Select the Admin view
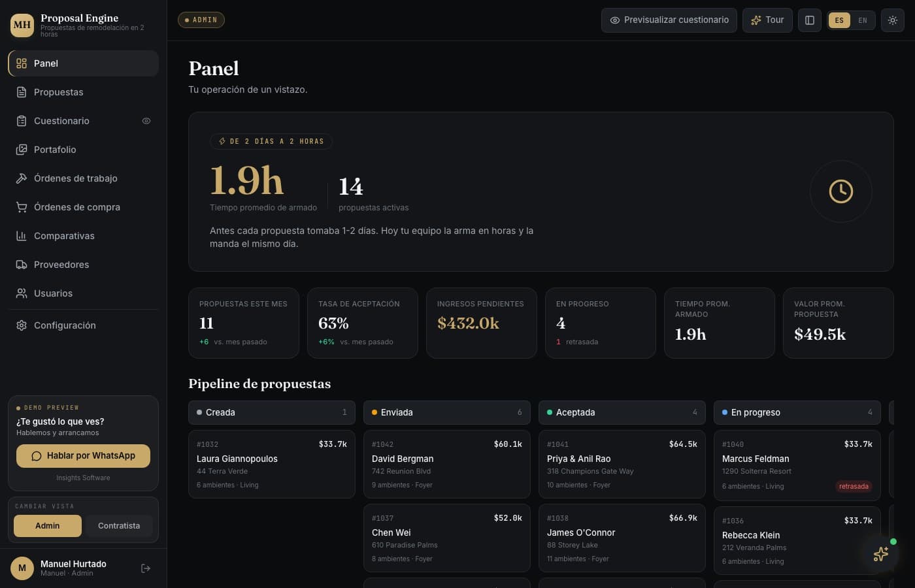Viewport: 915px width, 588px height. (48, 526)
